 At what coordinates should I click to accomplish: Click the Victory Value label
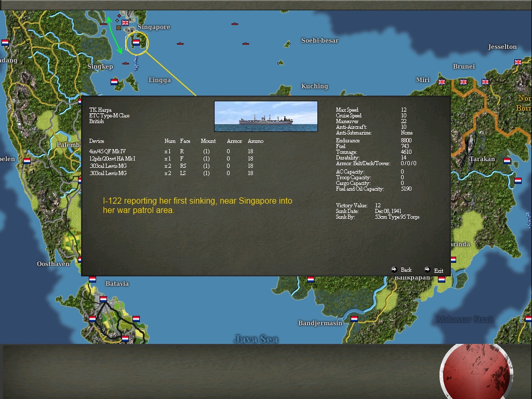tap(352, 206)
